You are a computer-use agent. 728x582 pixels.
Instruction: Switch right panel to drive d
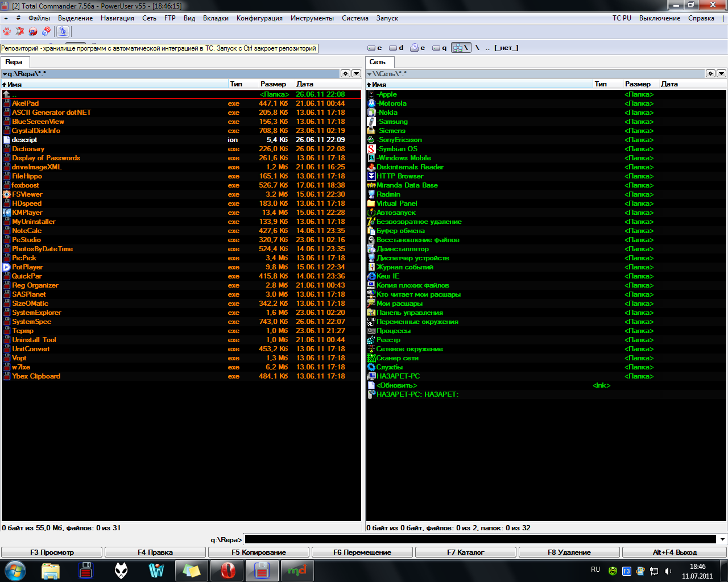396,48
